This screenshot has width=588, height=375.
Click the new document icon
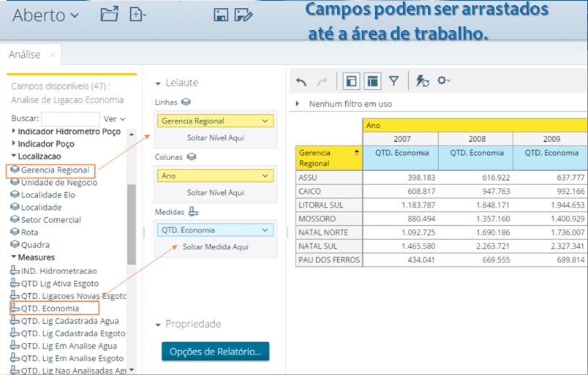click(137, 14)
